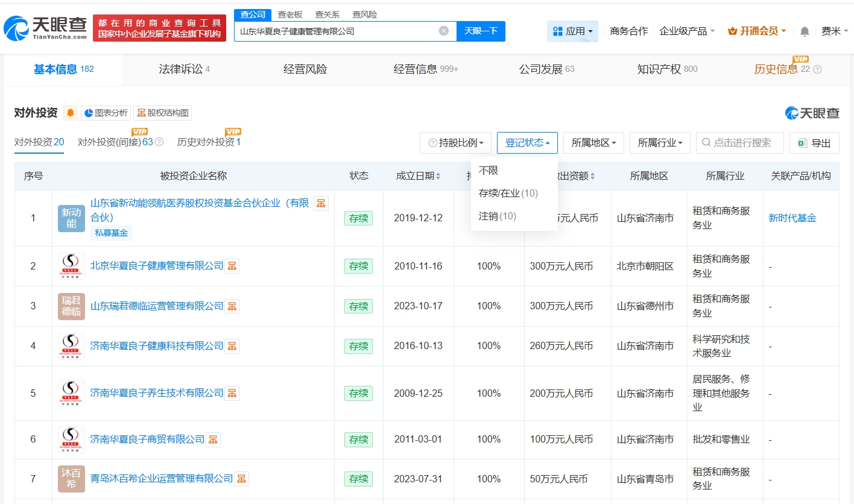
Task: Click the 2023-10-17 date cell
Action: click(x=418, y=306)
